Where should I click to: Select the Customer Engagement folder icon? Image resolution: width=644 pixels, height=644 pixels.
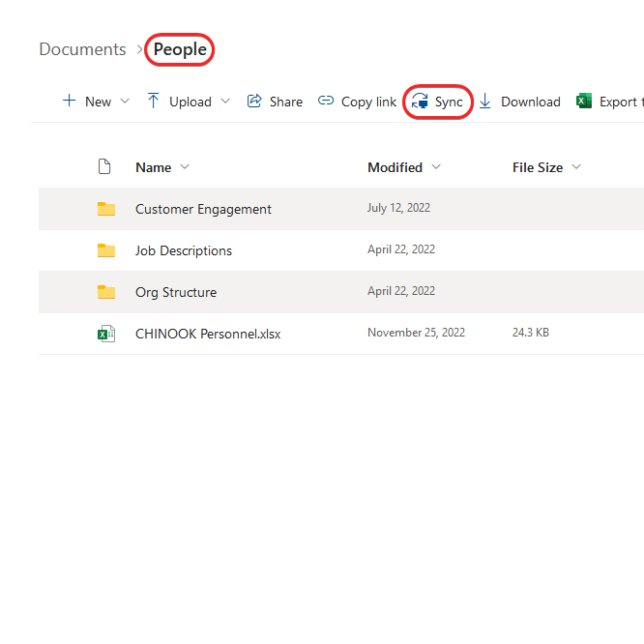[x=106, y=209]
